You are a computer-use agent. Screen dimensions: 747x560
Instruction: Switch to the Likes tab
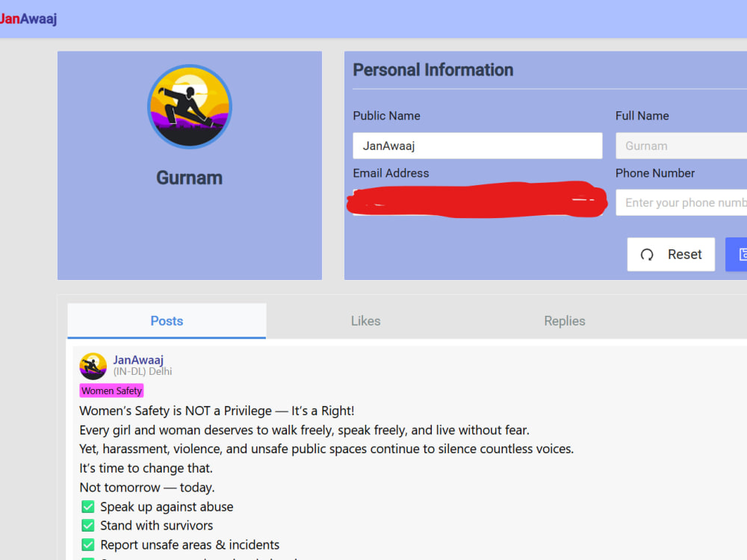pyautogui.click(x=366, y=321)
